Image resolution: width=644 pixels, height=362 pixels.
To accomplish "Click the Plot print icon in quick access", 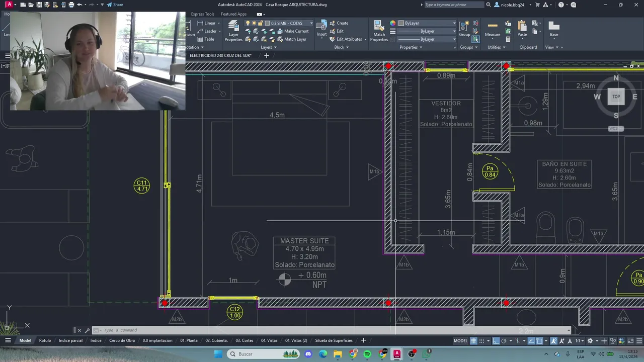I will (71, 5).
